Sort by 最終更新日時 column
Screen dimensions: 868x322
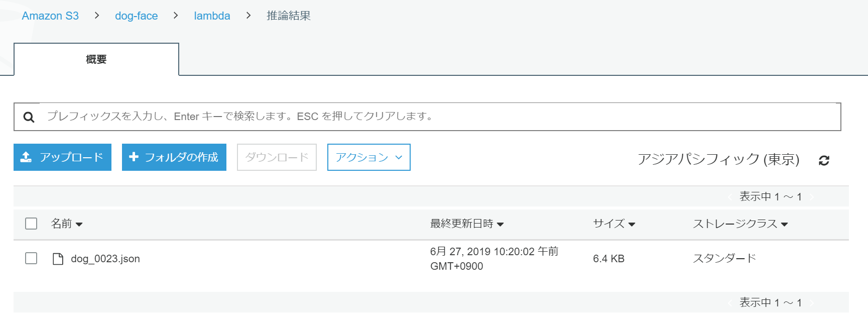pos(466,224)
